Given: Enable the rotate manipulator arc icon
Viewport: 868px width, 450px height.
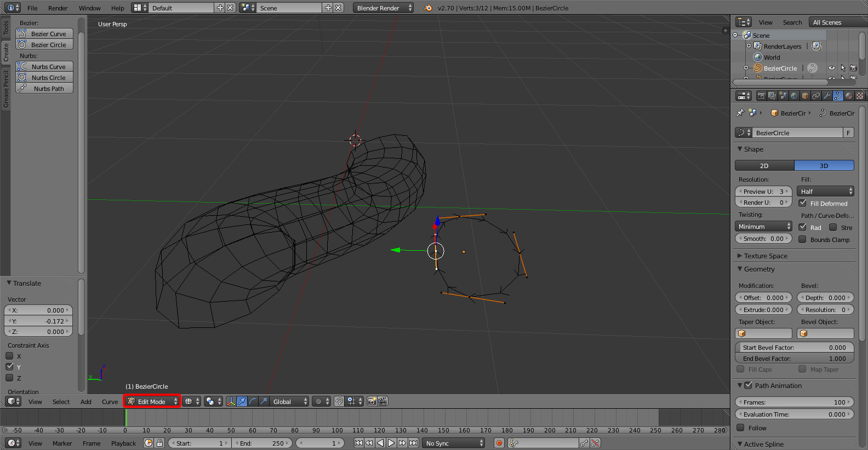Looking at the screenshot, I should point(253,401).
